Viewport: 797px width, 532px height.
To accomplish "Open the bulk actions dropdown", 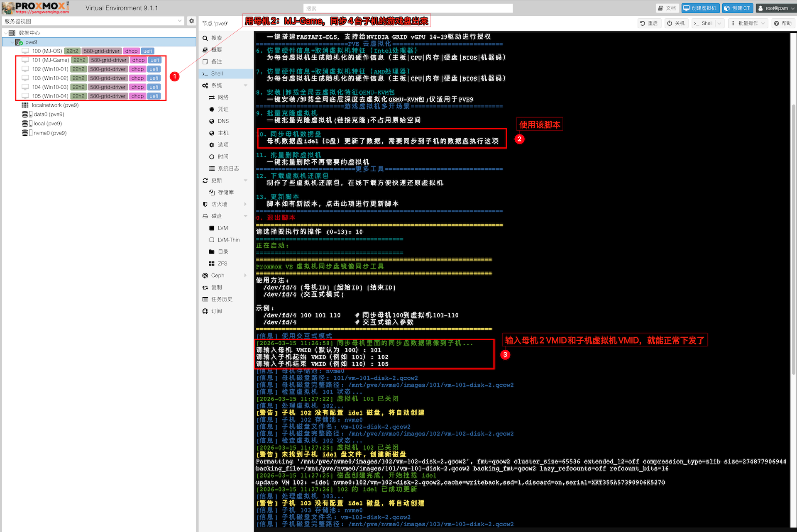I will [747, 23].
